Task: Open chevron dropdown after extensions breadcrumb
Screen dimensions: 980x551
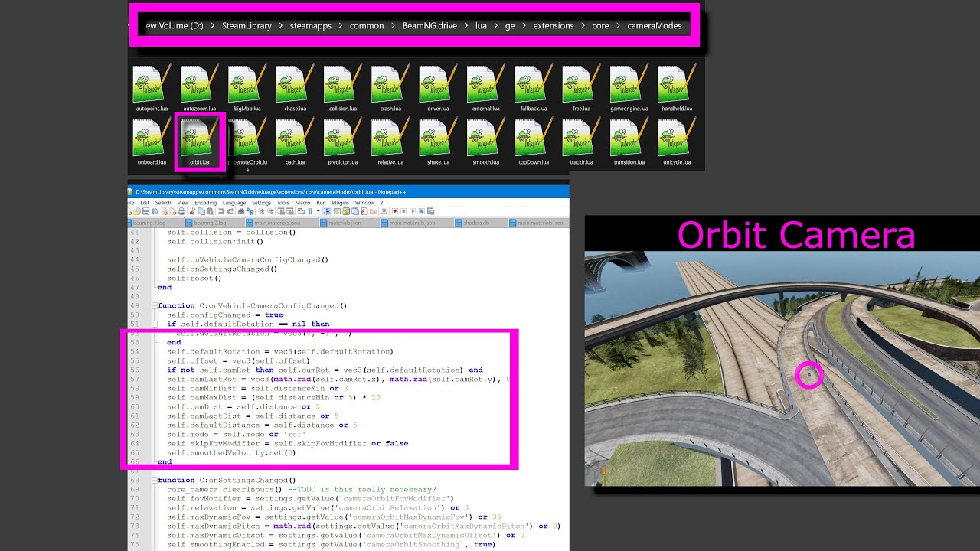Action: (x=583, y=25)
